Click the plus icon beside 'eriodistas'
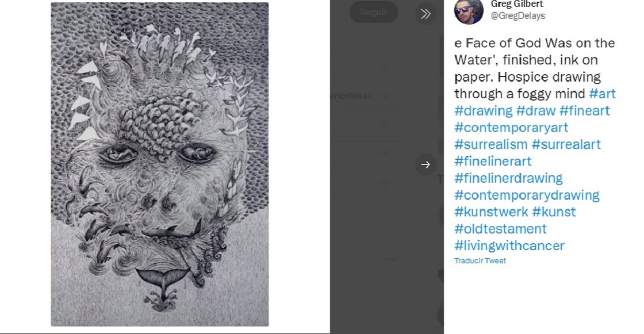 pos(384,96)
